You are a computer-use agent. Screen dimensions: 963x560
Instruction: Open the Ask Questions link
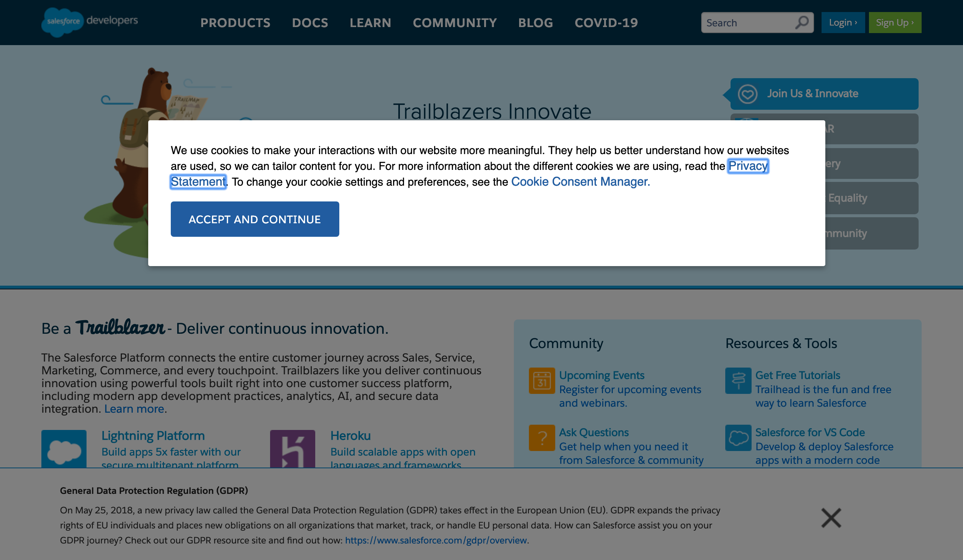594,432
